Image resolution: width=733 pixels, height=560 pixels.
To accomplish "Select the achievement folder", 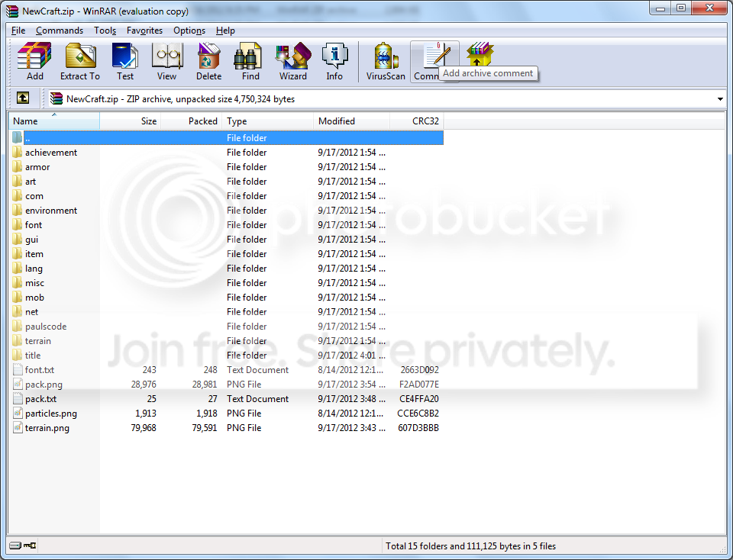I will 50,153.
